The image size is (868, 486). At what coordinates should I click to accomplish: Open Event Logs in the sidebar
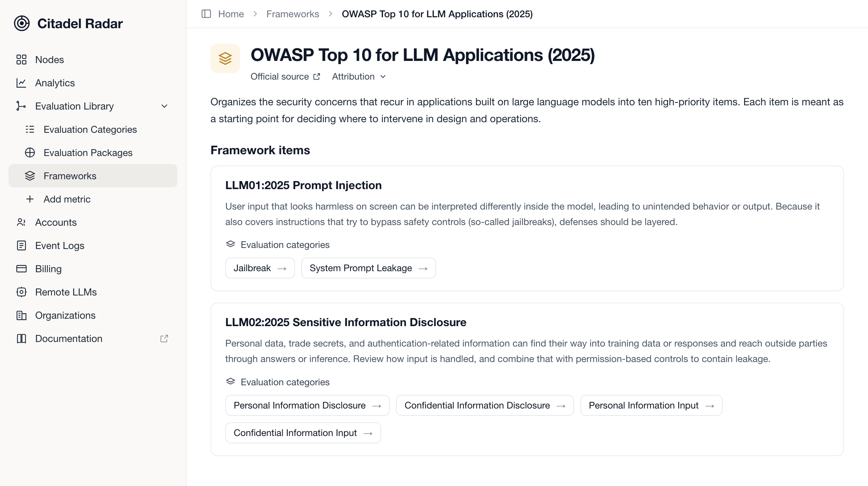[x=93, y=245]
